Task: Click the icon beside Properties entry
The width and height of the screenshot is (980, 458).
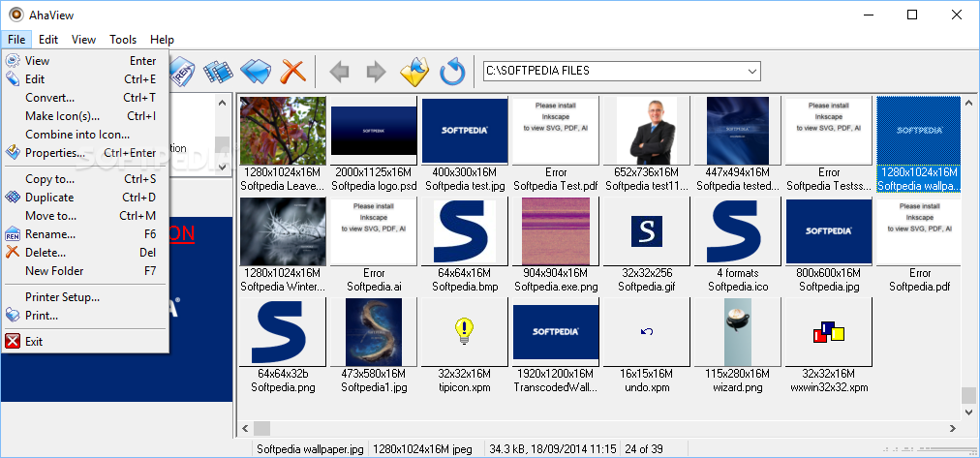Action: pos(13,152)
